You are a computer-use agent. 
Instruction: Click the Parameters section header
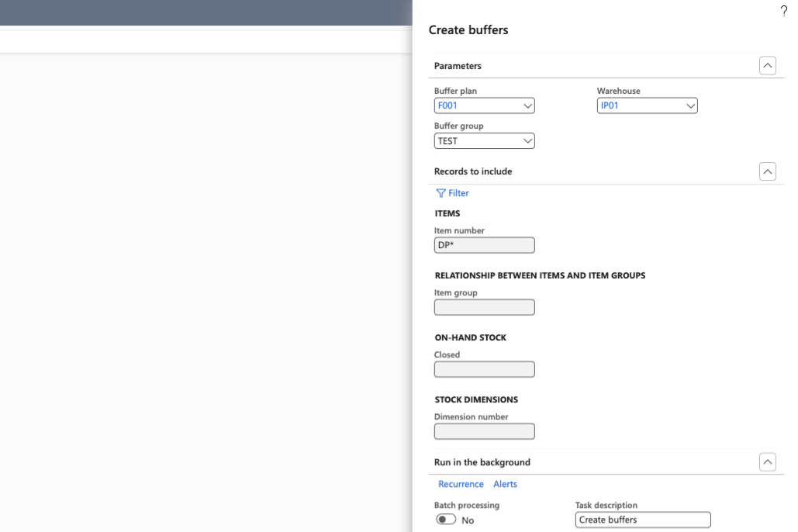point(458,66)
